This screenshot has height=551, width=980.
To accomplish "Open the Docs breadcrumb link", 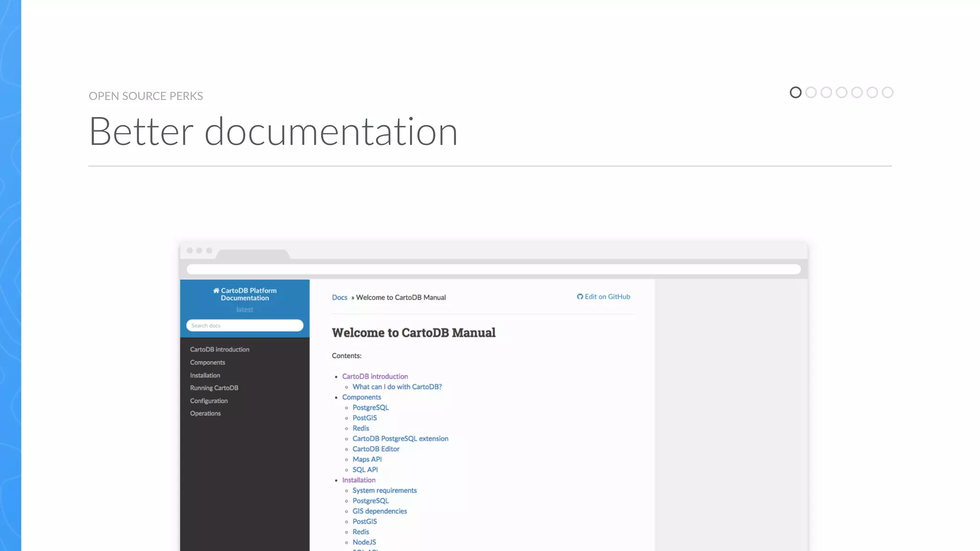I will 340,298.
